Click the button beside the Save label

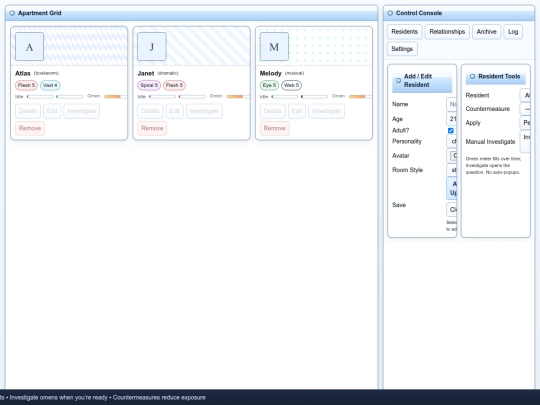point(452,209)
